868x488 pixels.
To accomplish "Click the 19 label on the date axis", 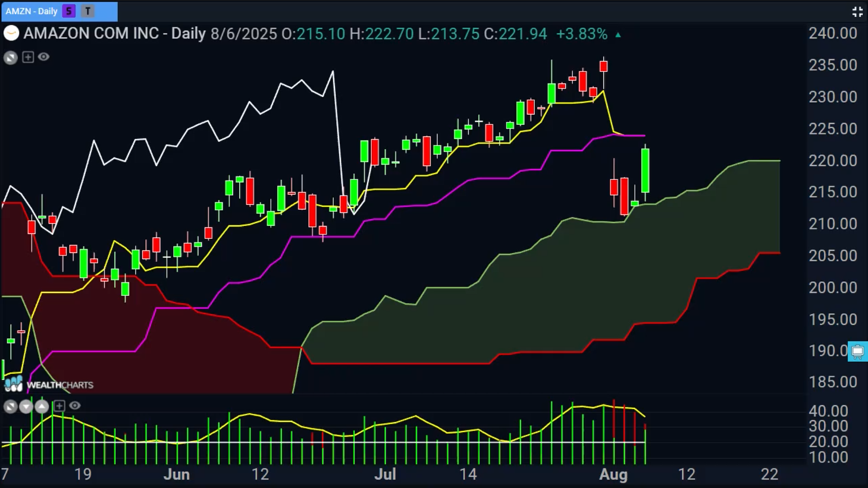I will pyautogui.click(x=83, y=475).
